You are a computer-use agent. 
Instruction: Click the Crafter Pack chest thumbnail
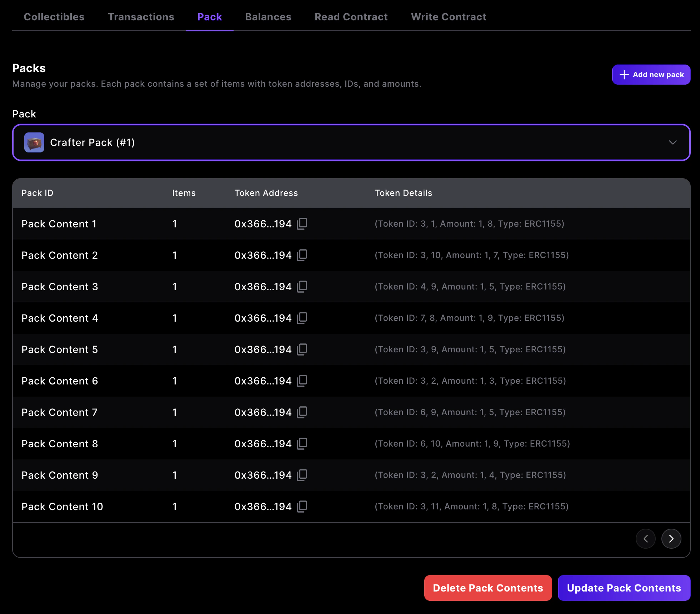tap(34, 142)
